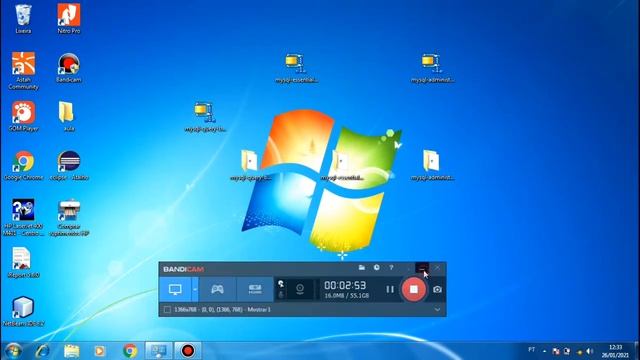Switch to Bandicam HDMI device recording mode
Screen dimensions: 640x360
pos(255,289)
